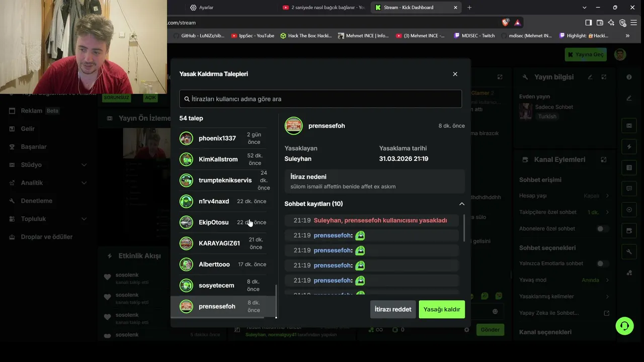Image resolution: width=644 pixels, height=362 pixels.
Task: Expand the chat panel popout icon
Action: coord(500,77)
